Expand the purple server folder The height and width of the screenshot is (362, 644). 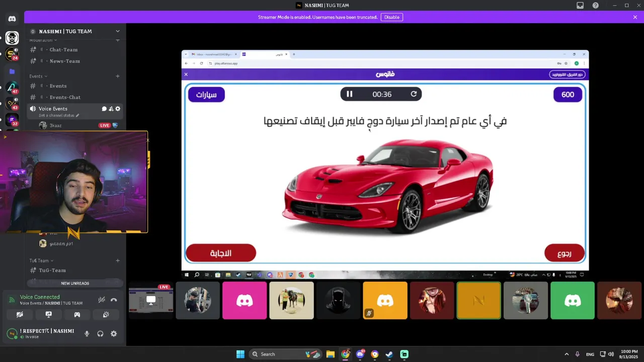pos(12,71)
